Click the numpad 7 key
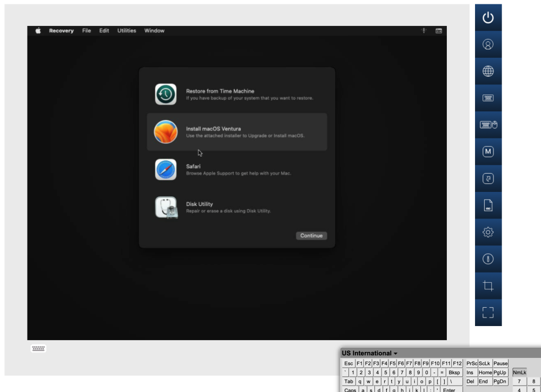The image size is (541, 392). tap(519, 381)
